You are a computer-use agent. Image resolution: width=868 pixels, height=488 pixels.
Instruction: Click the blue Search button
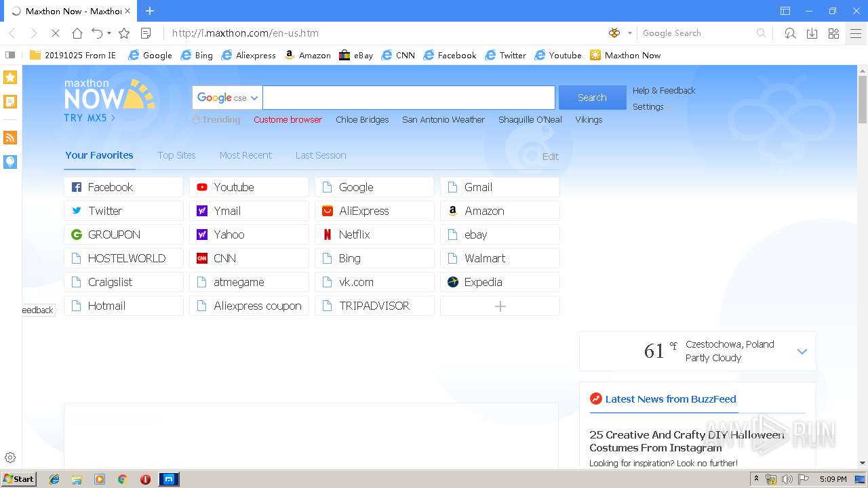tap(592, 98)
